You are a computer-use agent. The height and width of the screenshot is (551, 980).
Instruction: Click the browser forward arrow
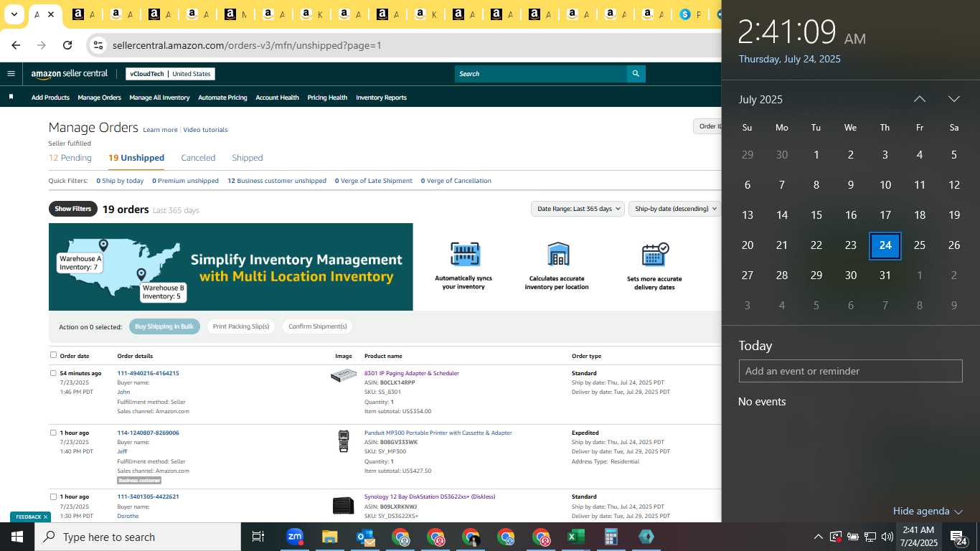click(x=42, y=45)
